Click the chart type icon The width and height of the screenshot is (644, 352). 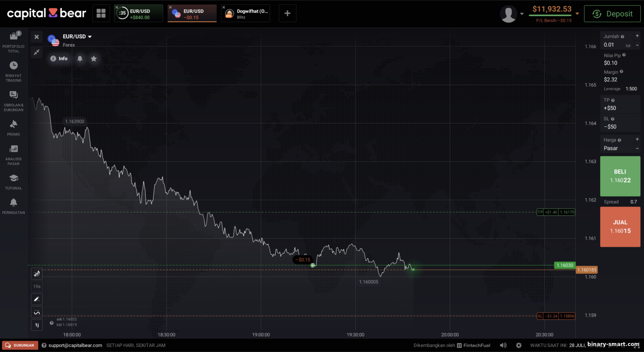pos(37,273)
